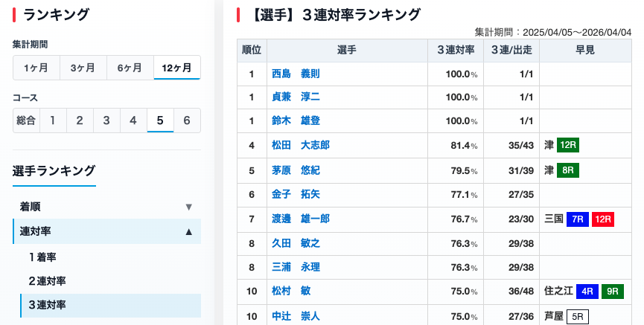Choose the 6ヶ月 aggregation period
Viewport: 644px width, 325px height.
click(130, 68)
